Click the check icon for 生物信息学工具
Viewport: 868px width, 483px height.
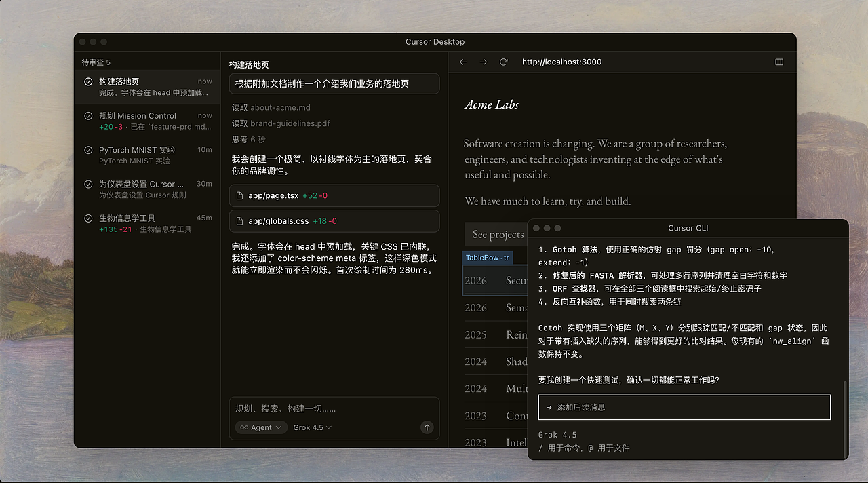pos(88,218)
